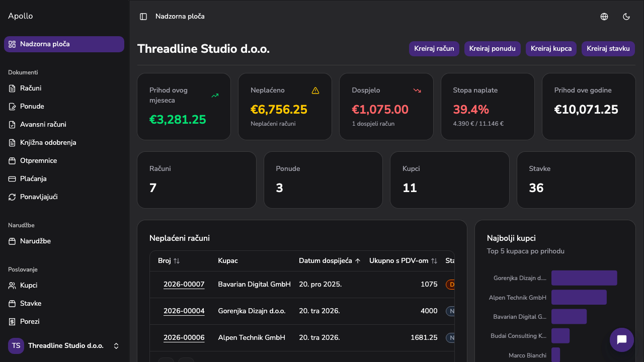The width and height of the screenshot is (644, 362).
Task: Select the Avansni računi document icon
Action: (x=13, y=125)
